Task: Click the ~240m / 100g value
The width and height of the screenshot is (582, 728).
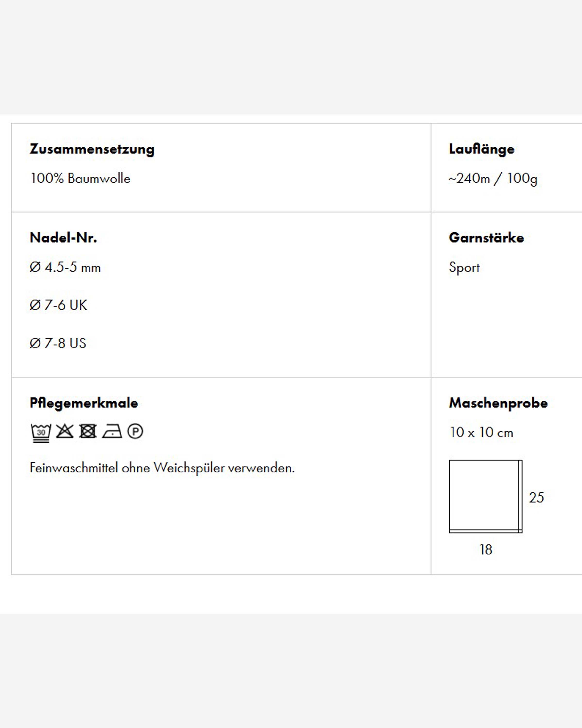Action: click(x=493, y=179)
